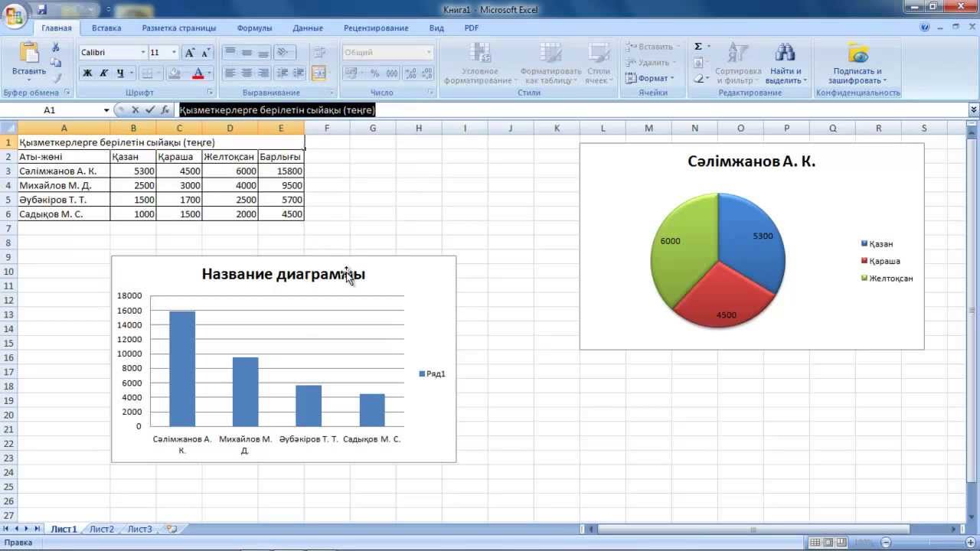The width and height of the screenshot is (980, 551).
Task: Open the Общий number format dropdown
Action: tap(428, 53)
